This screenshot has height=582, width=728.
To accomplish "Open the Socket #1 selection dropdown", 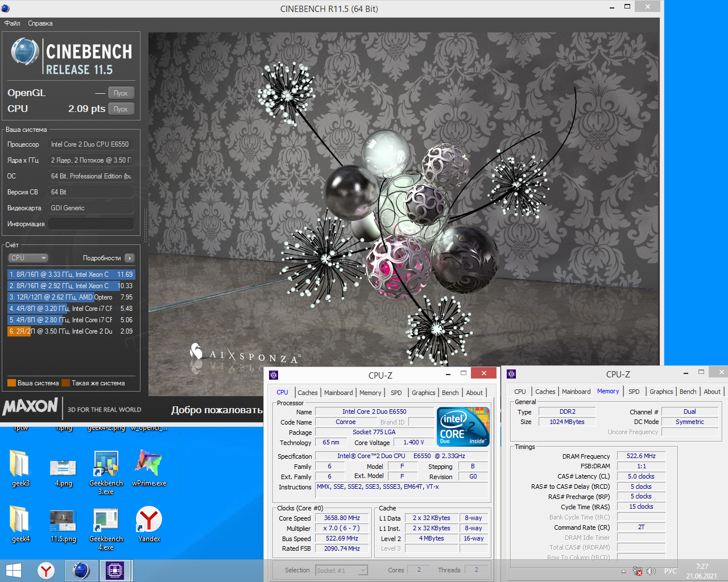I will [x=342, y=571].
